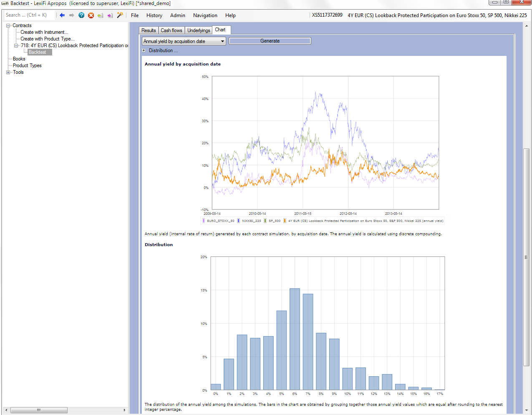Collapse the Contracts tree node
The height and width of the screenshot is (415, 532).
[8, 25]
